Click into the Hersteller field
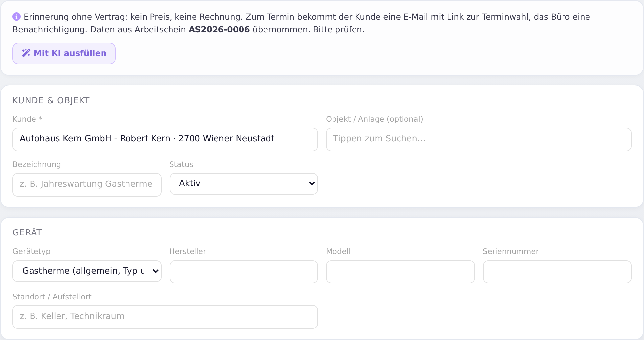 [x=244, y=272]
